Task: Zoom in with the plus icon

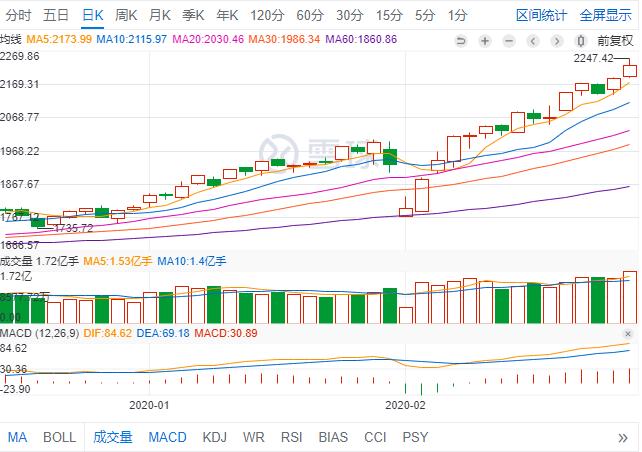Action: tap(485, 41)
